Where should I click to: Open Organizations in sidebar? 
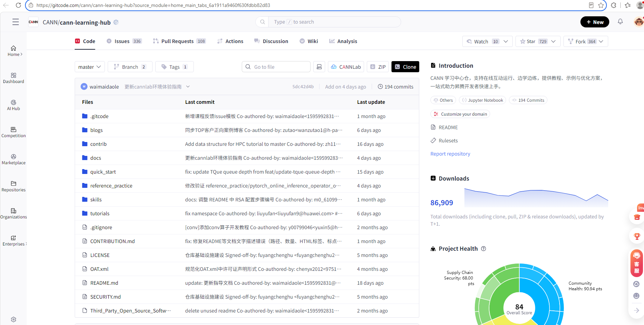click(14, 214)
